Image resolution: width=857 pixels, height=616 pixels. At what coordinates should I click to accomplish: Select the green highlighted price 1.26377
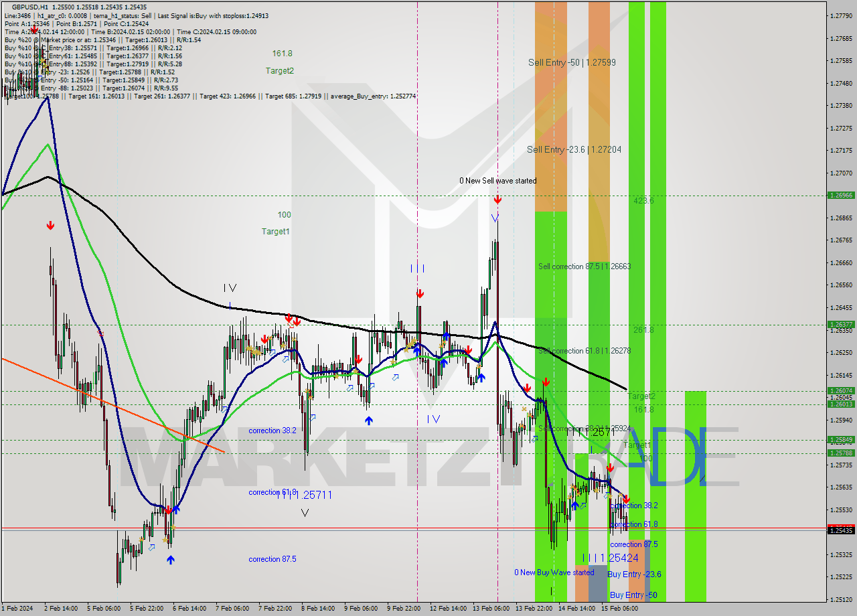[841, 325]
